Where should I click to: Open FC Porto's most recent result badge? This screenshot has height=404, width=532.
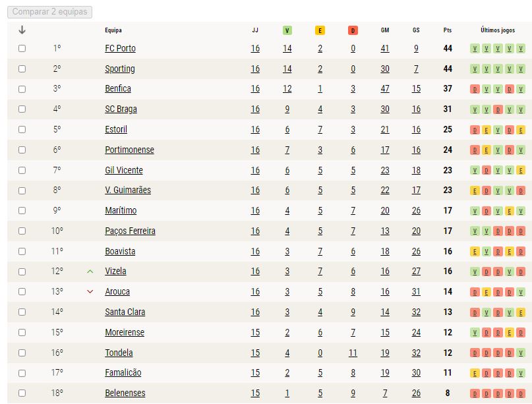point(521,49)
